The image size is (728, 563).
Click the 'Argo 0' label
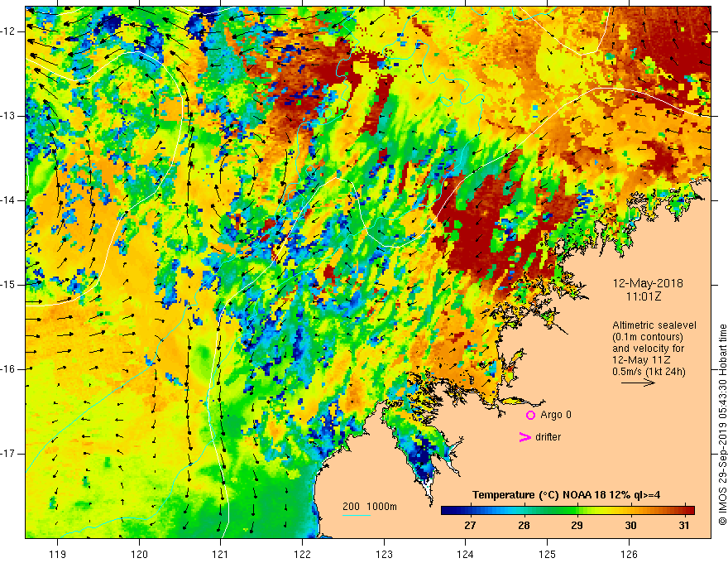(556, 415)
